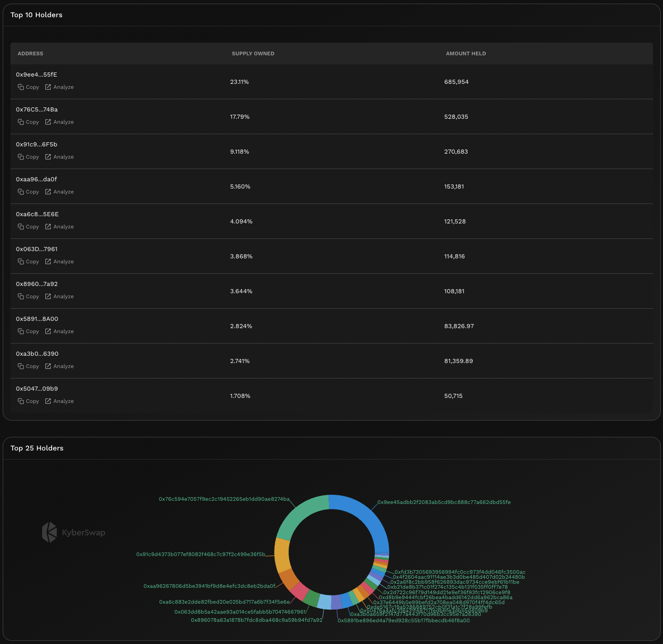The height and width of the screenshot is (644, 663).
Task: Click the analyze icon for address 0x5047...09b9
Action: 48,401
